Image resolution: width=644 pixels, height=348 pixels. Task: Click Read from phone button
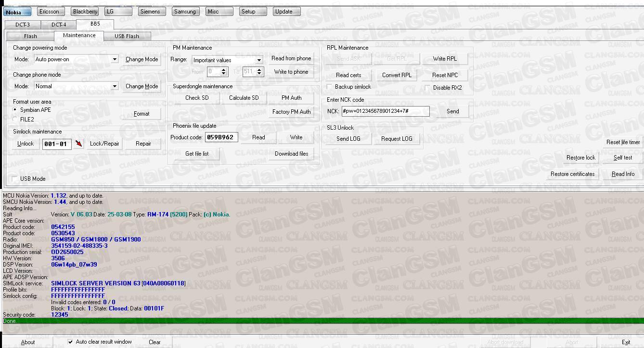coord(291,58)
